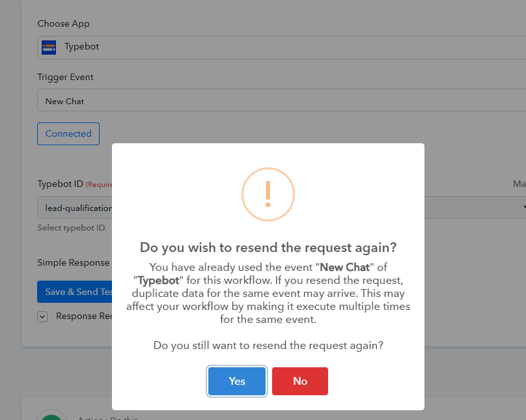Open the Action: Do this step

pos(107,418)
